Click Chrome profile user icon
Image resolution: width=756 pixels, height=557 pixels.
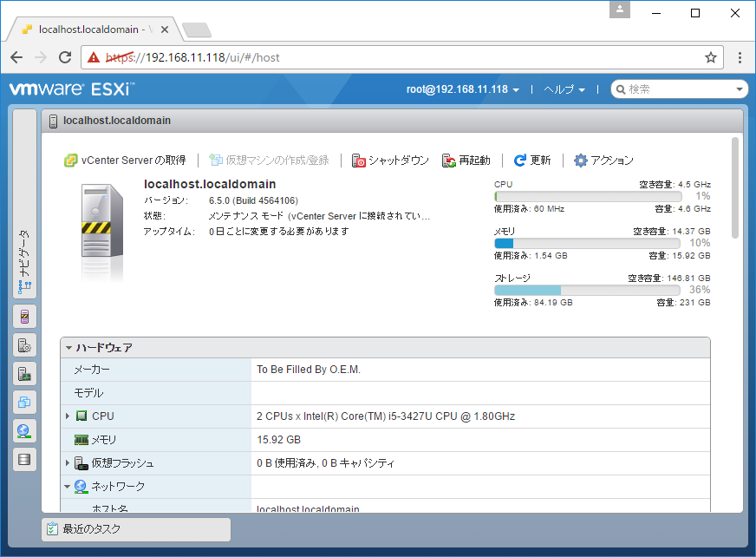(x=620, y=10)
